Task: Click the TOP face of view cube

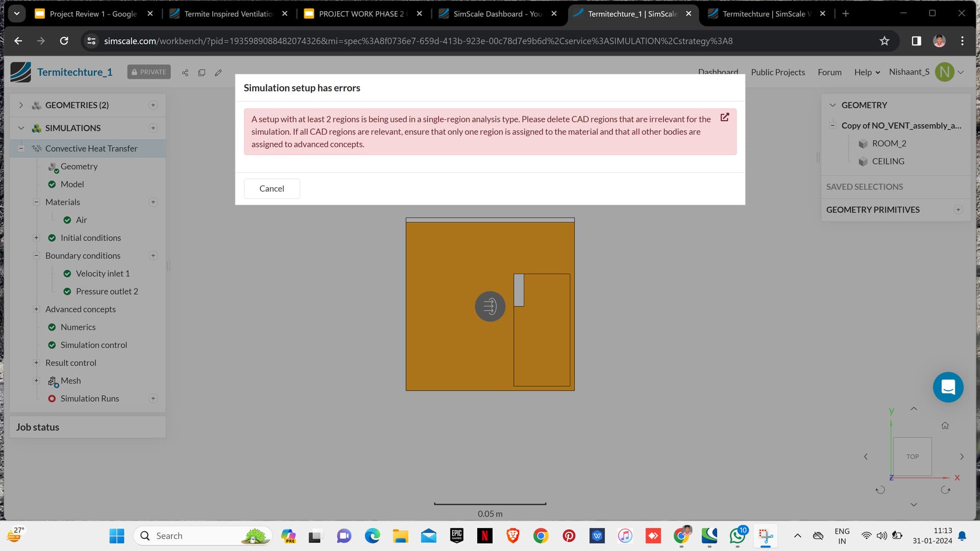Action: 912,457
